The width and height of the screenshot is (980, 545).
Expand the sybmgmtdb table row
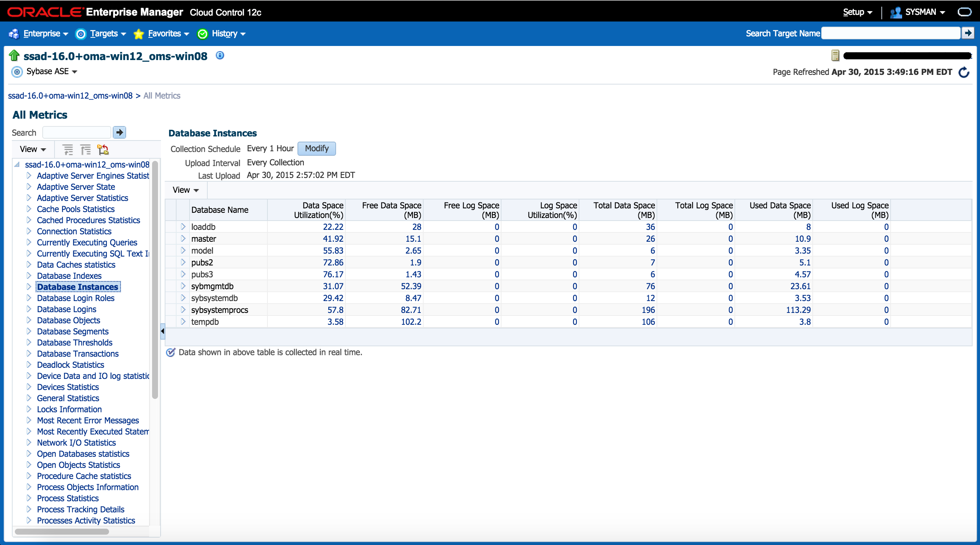coord(183,286)
